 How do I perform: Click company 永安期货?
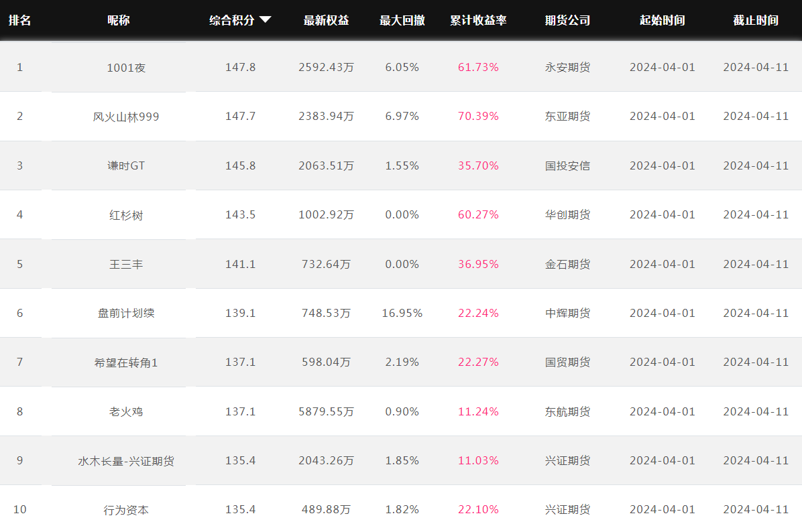click(568, 68)
